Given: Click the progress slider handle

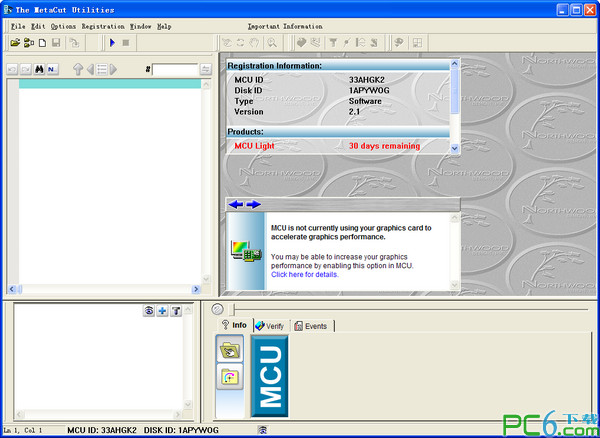Looking at the screenshot, I should coord(232,309).
